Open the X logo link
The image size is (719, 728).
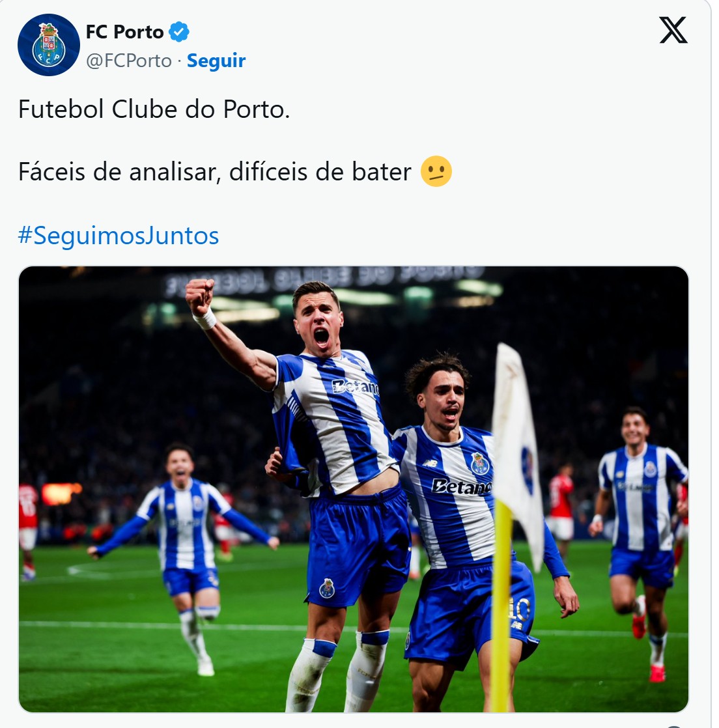click(673, 30)
